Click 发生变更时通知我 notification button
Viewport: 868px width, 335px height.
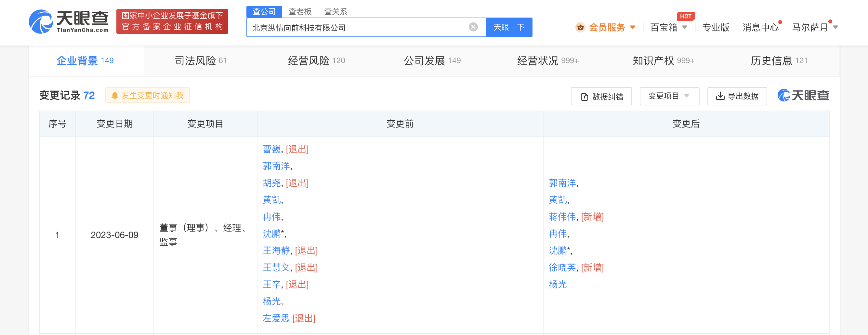click(148, 95)
